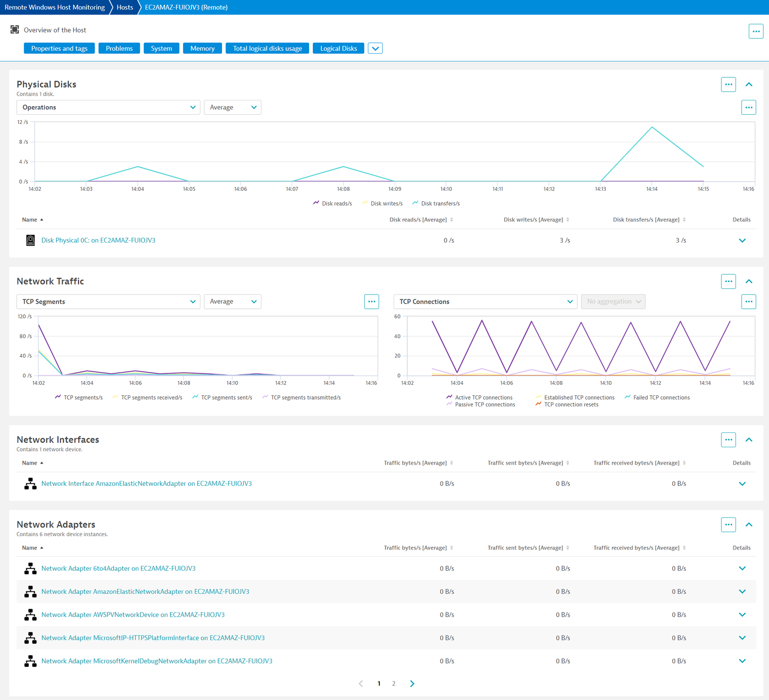Screen dimensions: 769x700
Task: Click the AmazonElasticNetworkAdapter Network Interface icon
Action: point(30,484)
